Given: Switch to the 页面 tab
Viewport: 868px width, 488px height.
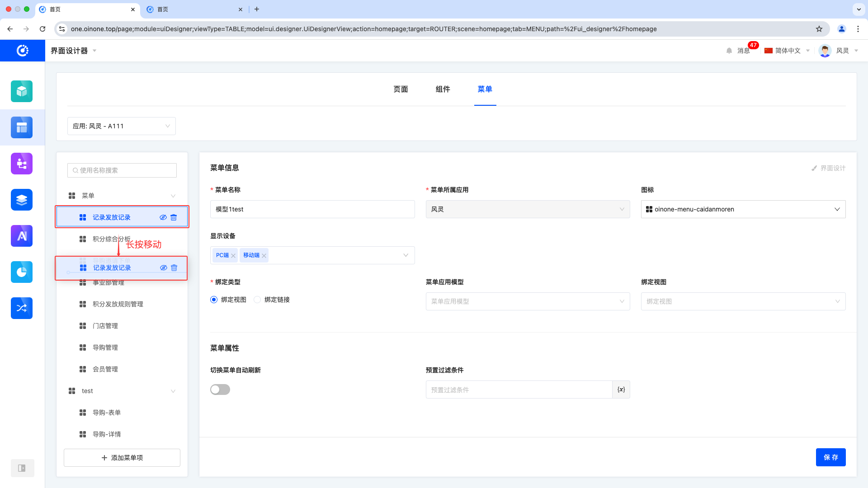Looking at the screenshot, I should (401, 89).
